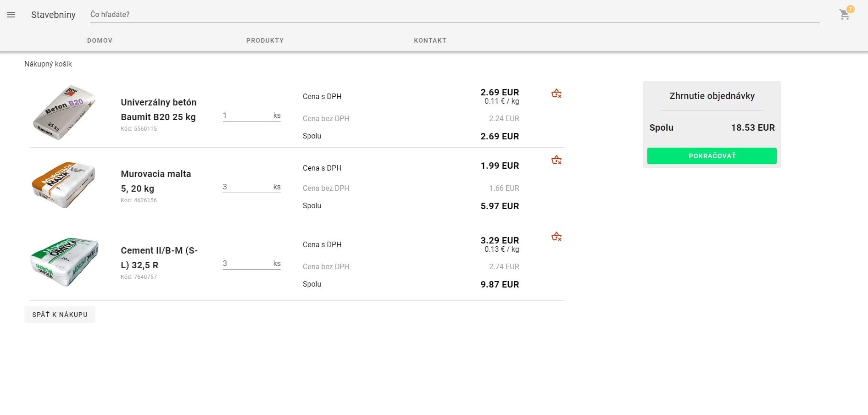Image resolution: width=868 pixels, height=415 pixels.
Task: Click the price '1.99 EUR'
Action: pyautogui.click(x=500, y=166)
